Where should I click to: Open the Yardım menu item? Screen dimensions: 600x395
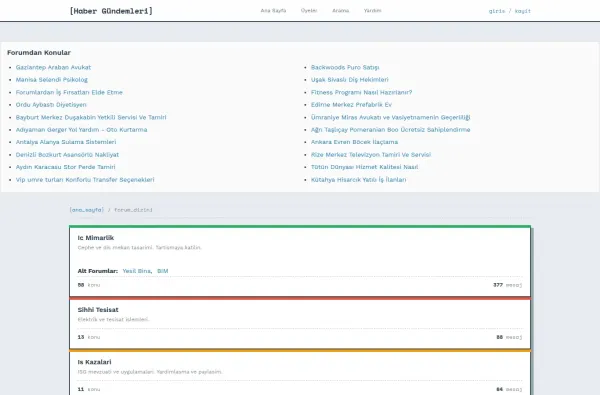[372, 11]
